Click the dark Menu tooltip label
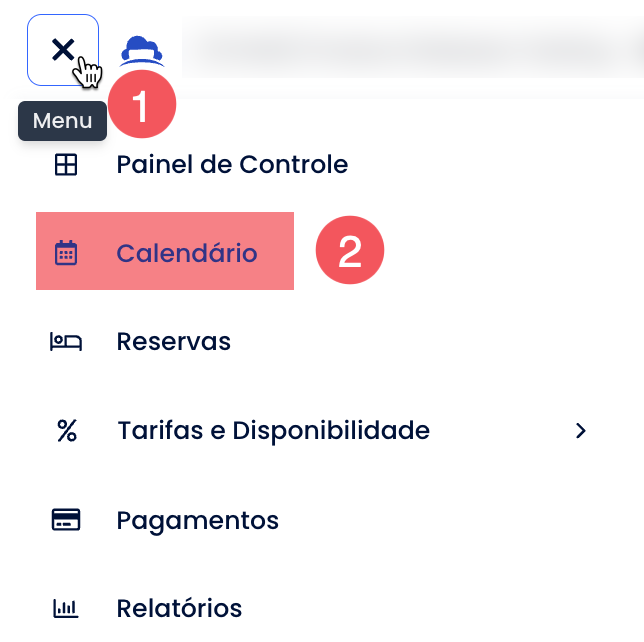The height and width of the screenshot is (642, 644). coord(62,121)
